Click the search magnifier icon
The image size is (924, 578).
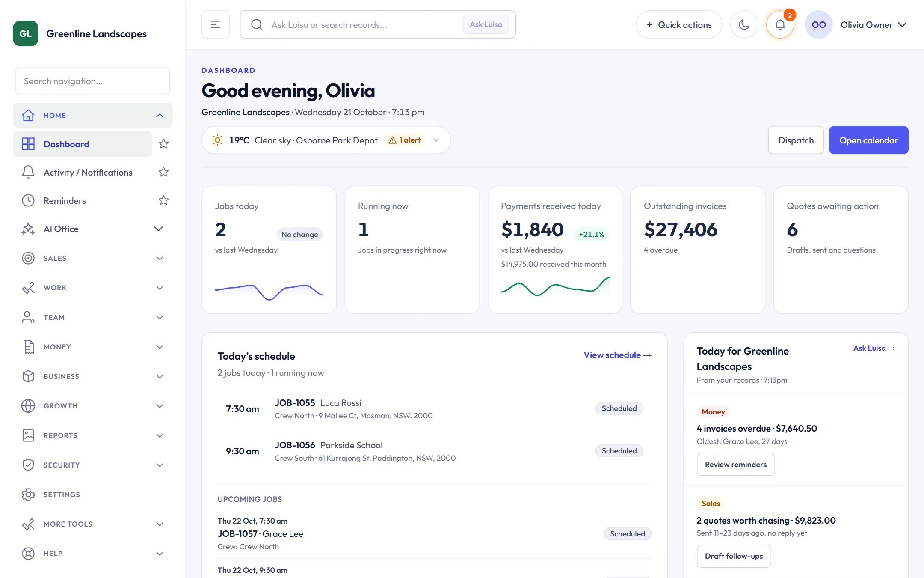click(x=257, y=24)
